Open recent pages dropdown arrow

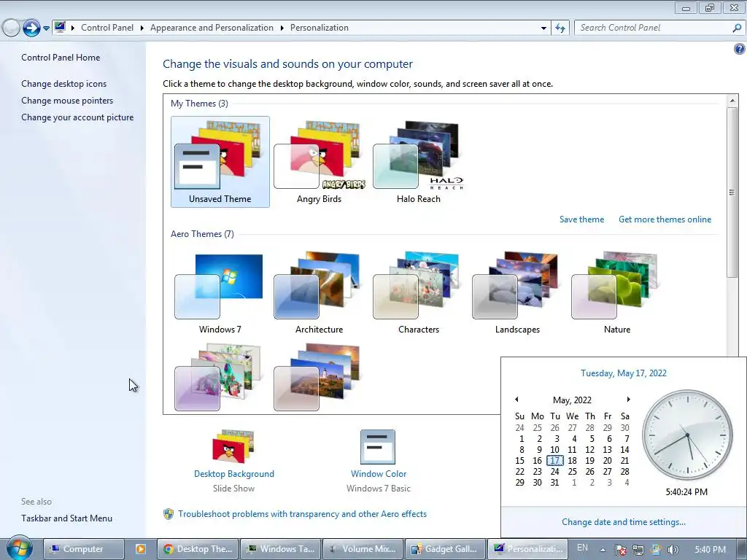click(x=46, y=28)
